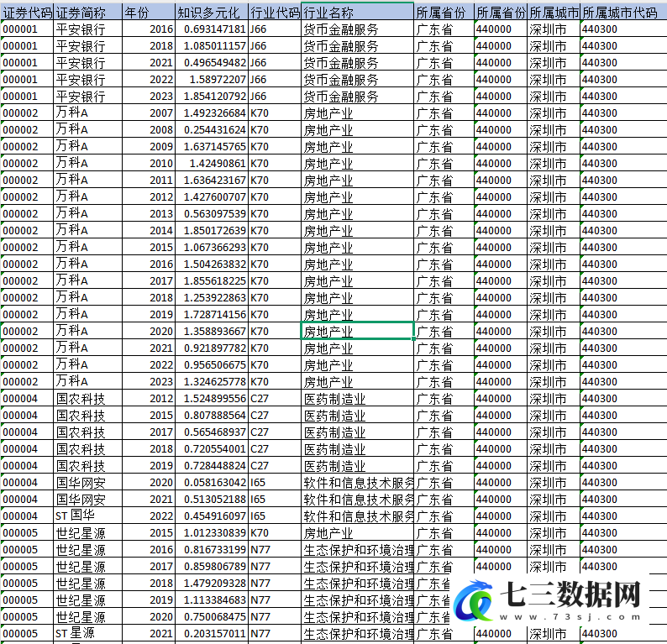Click the www.73sj.com watermark text
Screen dimensions: 667x644
[x=570, y=617]
